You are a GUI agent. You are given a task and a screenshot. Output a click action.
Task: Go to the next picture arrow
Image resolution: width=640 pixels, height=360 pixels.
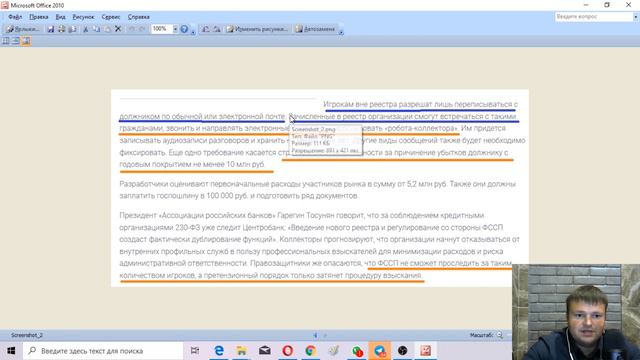click(x=325, y=335)
